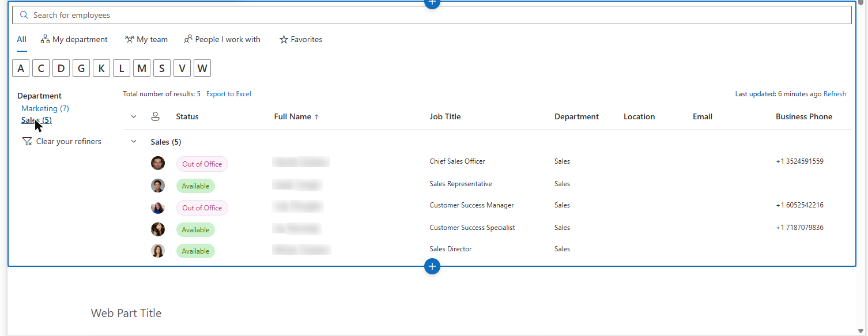Select the Sales (5) department refiner

pos(36,120)
